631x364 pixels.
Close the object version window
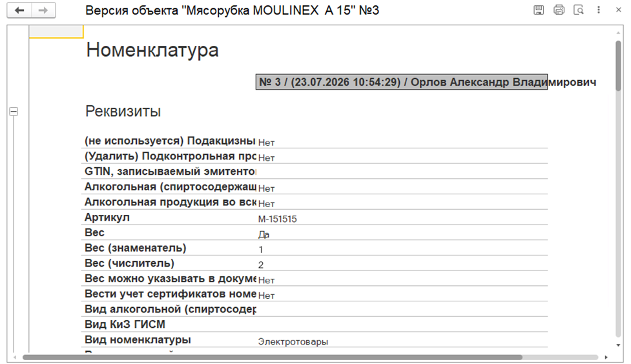(619, 10)
